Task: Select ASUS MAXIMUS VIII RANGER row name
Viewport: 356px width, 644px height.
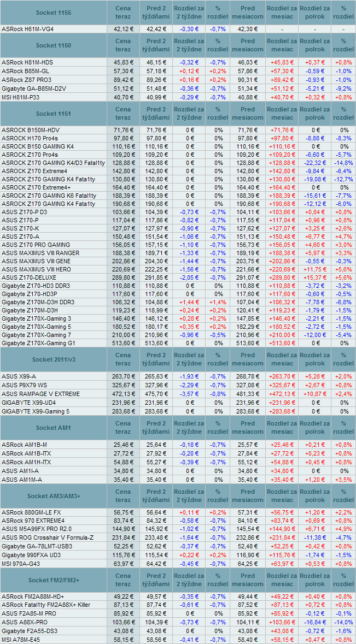Action: [x=40, y=252]
